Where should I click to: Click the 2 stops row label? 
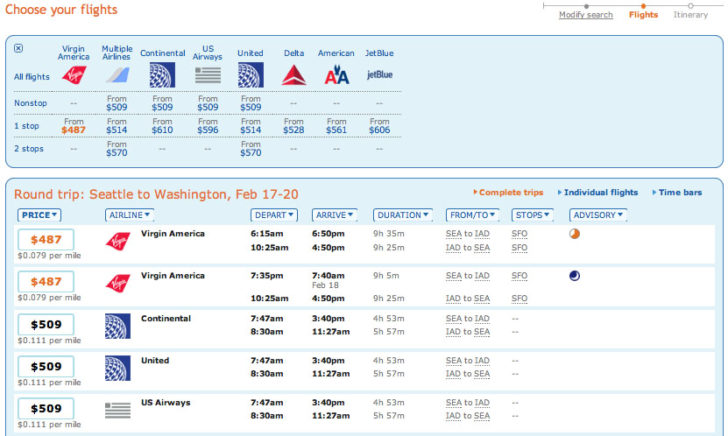(x=29, y=149)
